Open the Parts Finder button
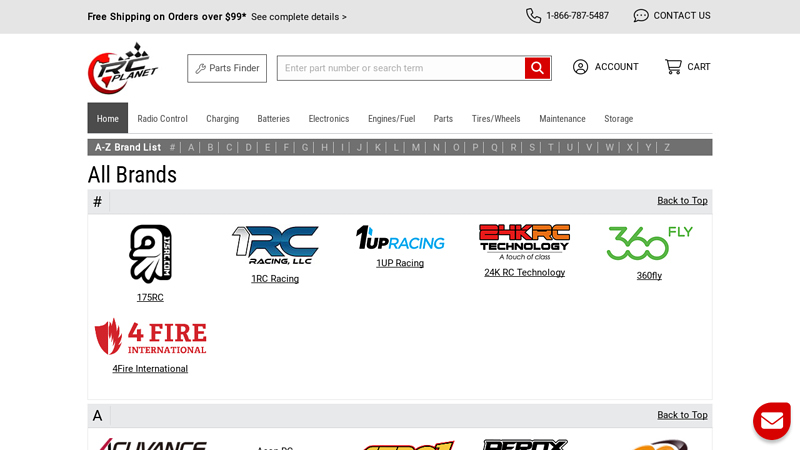 point(227,68)
